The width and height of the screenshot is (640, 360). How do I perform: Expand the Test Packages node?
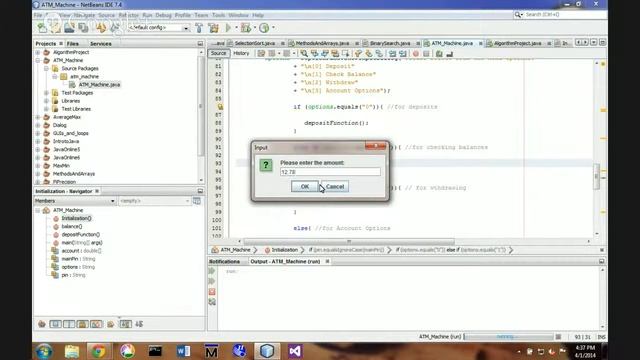[46, 93]
